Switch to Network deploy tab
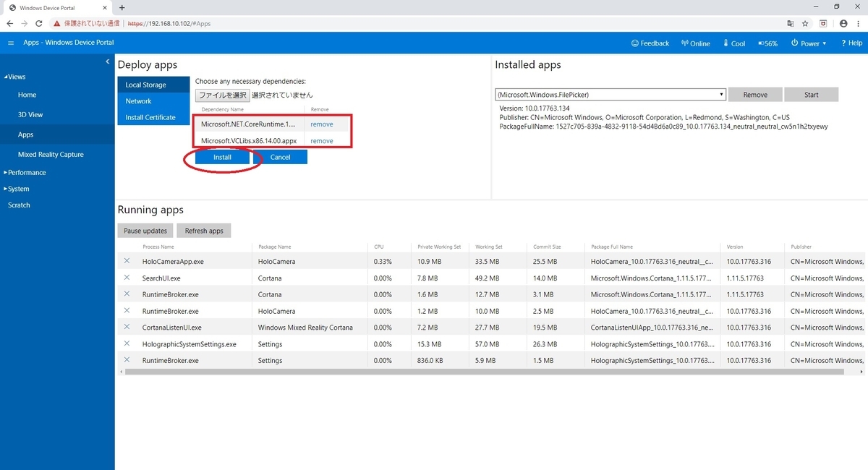The height and width of the screenshot is (470, 868). click(x=153, y=101)
